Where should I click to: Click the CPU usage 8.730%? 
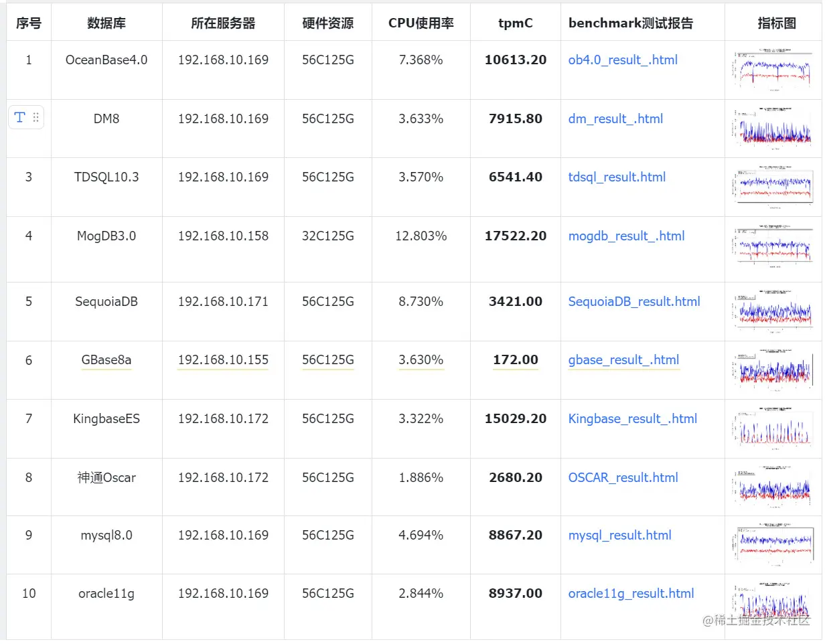421,301
